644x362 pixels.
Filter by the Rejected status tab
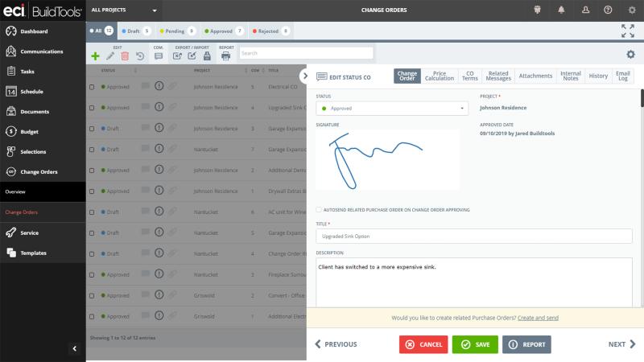click(271, 31)
